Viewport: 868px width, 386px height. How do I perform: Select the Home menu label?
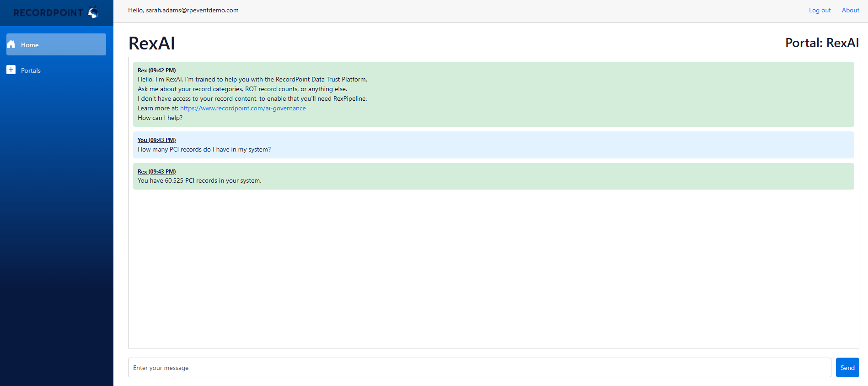click(30, 45)
